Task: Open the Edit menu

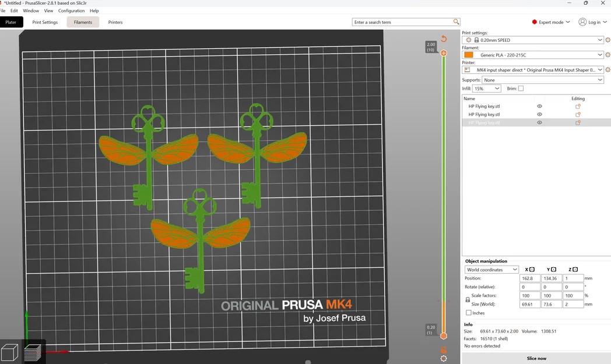Action: pos(14,10)
